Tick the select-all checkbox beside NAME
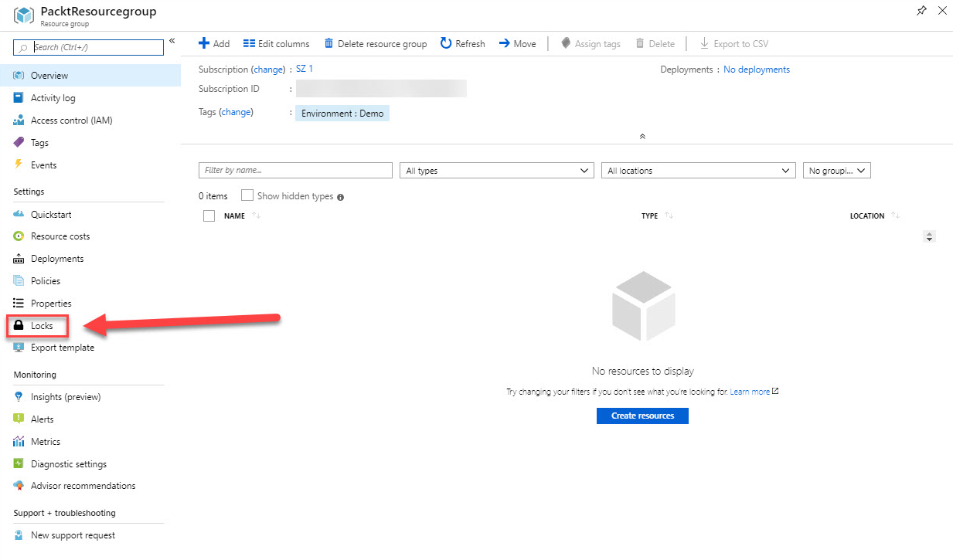This screenshot has width=953, height=560. pos(209,216)
